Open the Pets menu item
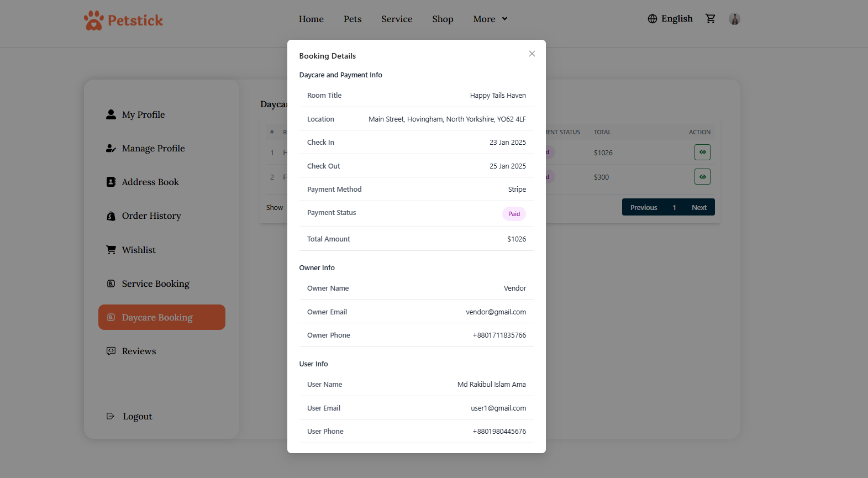Screen dimensions: 868x478 pos(353,19)
